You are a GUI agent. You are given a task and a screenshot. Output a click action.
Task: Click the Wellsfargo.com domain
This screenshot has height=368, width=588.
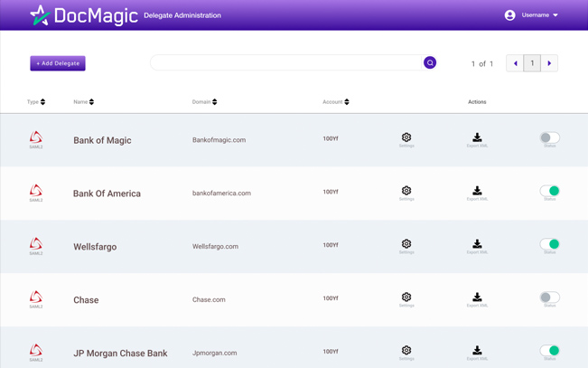click(215, 247)
